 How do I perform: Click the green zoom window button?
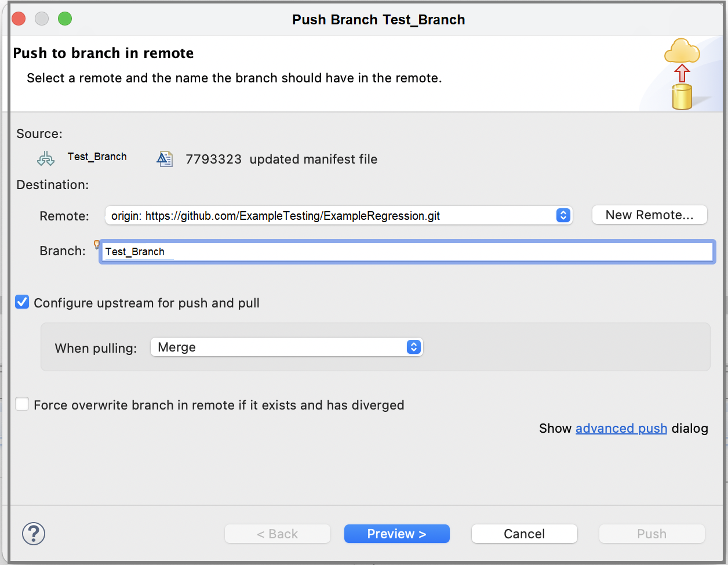(x=65, y=19)
